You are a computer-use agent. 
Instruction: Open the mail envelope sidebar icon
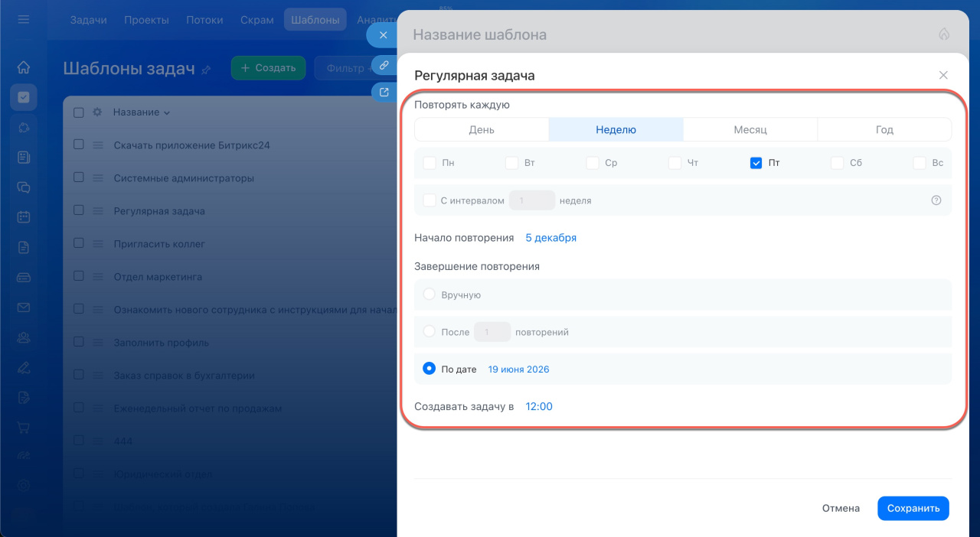(x=24, y=308)
